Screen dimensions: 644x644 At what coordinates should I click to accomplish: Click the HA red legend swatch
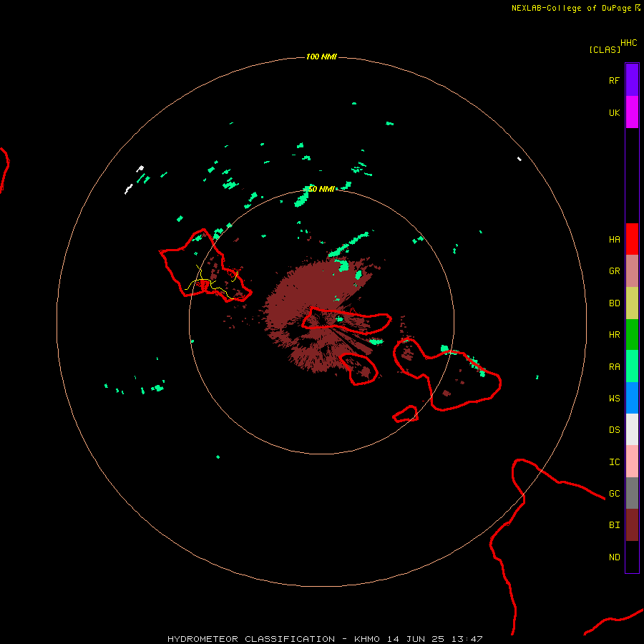[x=632, y=239]
